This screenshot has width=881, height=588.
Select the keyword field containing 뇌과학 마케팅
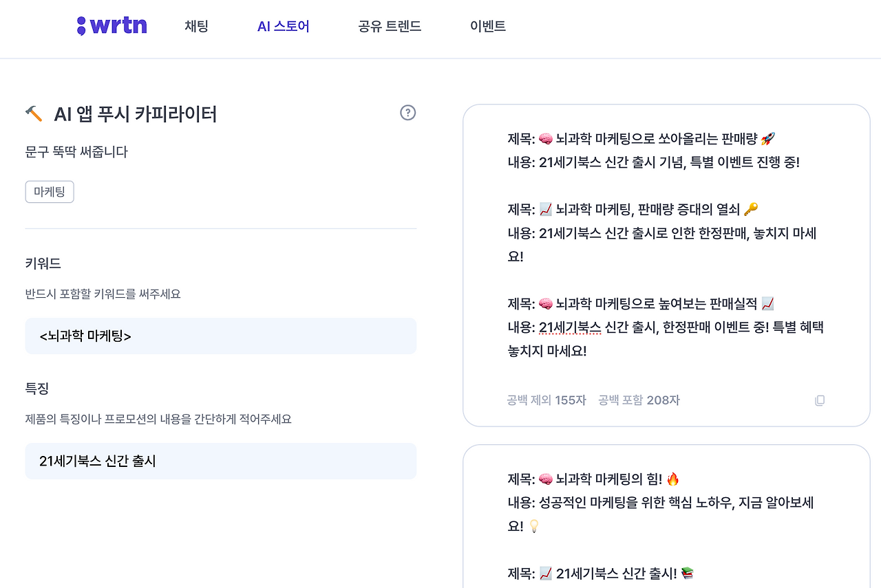pyautogui.click(x=220, y=336)
